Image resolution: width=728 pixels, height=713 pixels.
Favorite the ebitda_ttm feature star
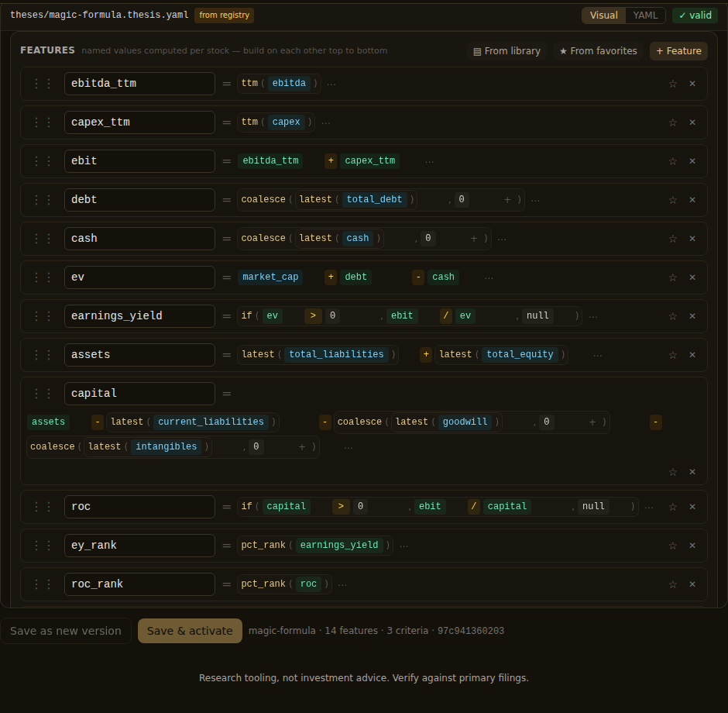click(x=672, y=84)
